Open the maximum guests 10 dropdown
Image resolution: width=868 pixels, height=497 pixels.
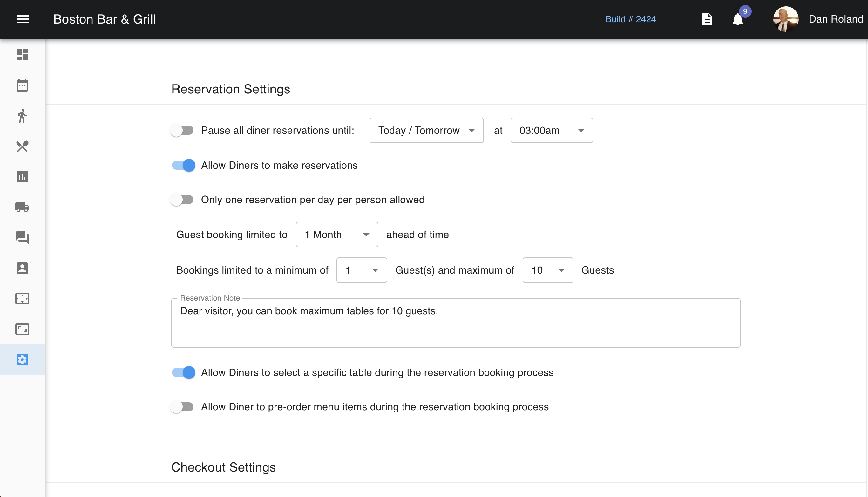548,270
